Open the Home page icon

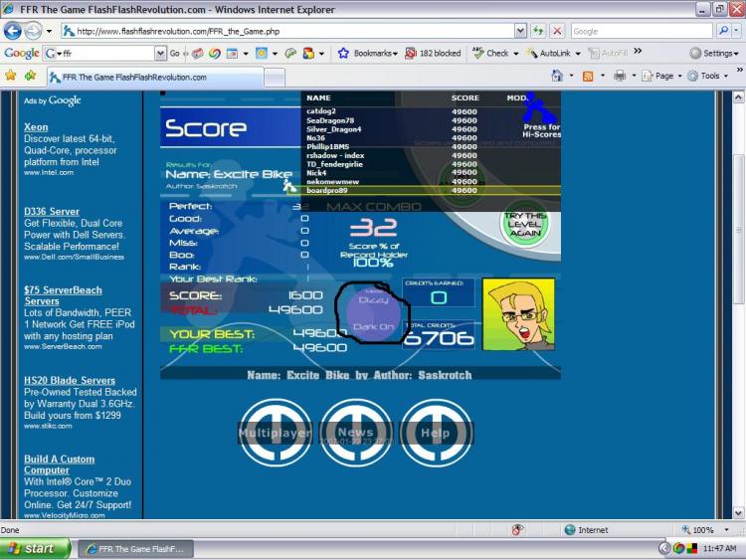[x=557, y=76]
